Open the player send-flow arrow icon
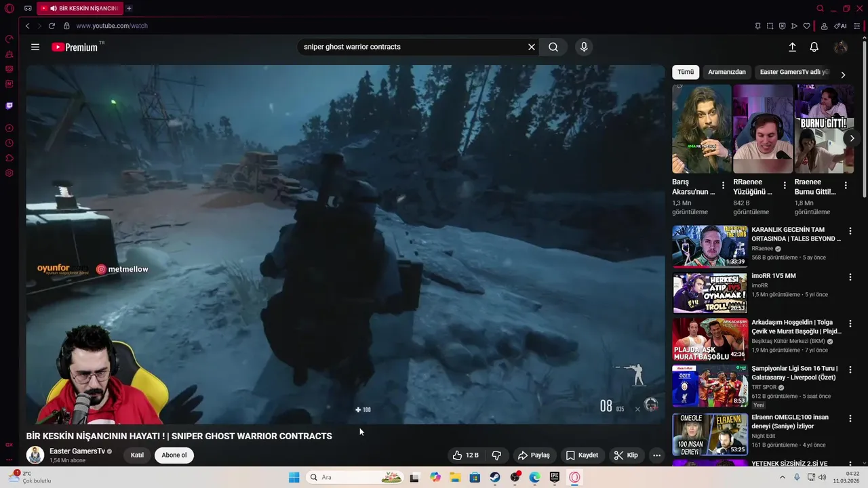 coord(794,26)
